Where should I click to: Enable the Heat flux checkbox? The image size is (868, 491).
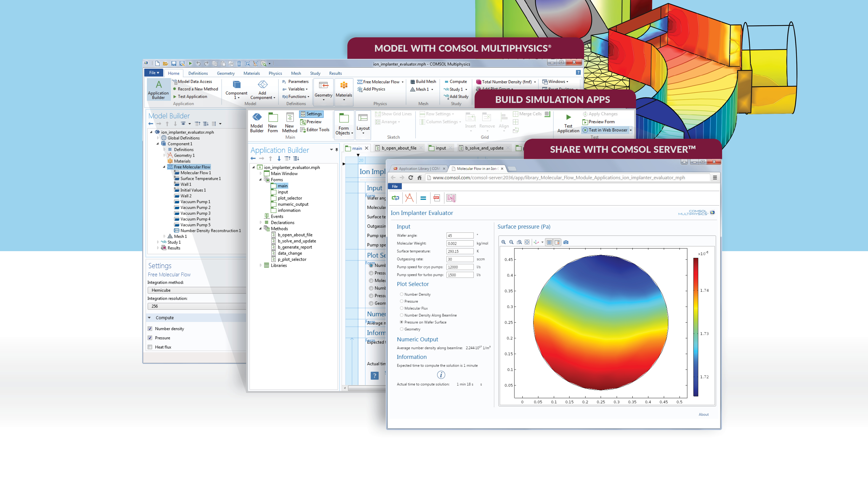150,347
